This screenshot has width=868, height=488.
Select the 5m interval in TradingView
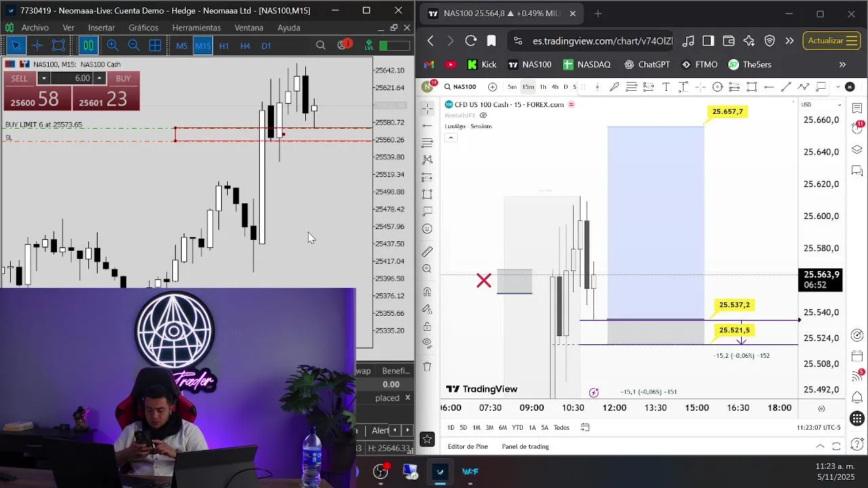512,87
